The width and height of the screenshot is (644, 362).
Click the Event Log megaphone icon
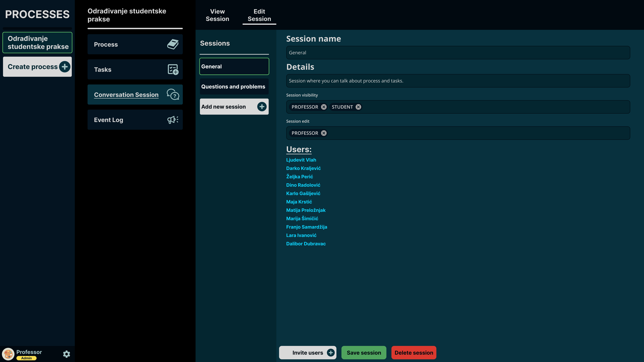pyautogui.click(x=173, y=120)
